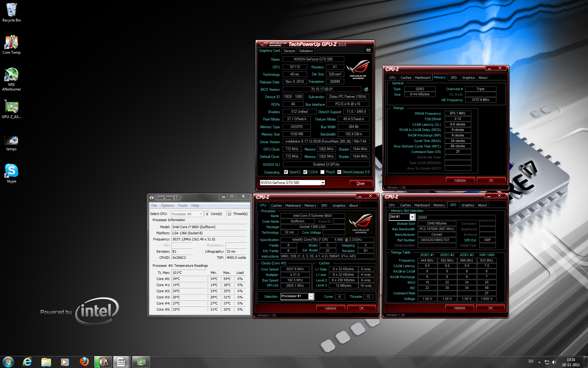Open MSI Afterburner desktop shortcut
Screen dimensions: 588x368
[11, 79]
